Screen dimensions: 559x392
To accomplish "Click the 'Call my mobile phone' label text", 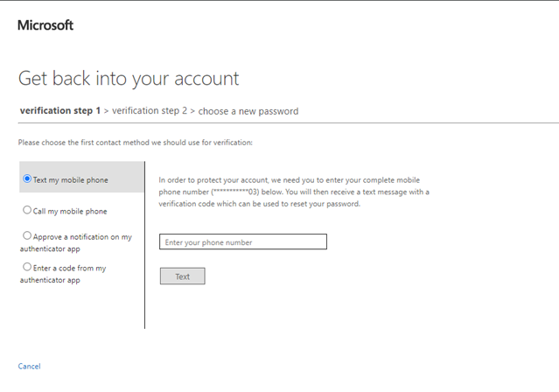I will 70,211.
